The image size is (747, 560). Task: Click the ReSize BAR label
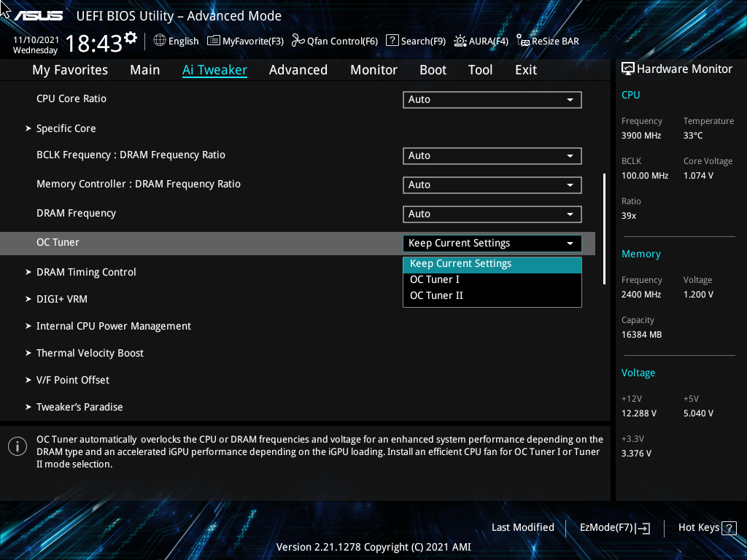point(555,41)
